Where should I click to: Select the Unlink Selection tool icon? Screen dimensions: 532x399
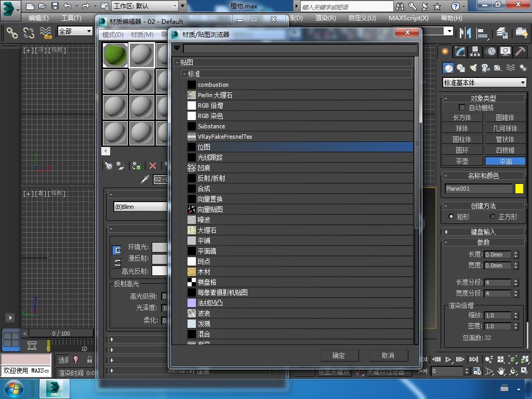coord(29,33)
